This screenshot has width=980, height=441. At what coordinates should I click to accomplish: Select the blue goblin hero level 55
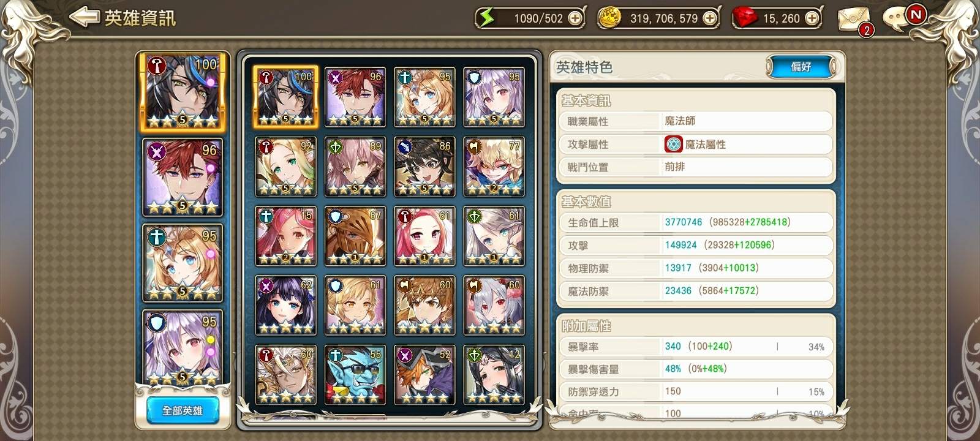click(355, 375)
